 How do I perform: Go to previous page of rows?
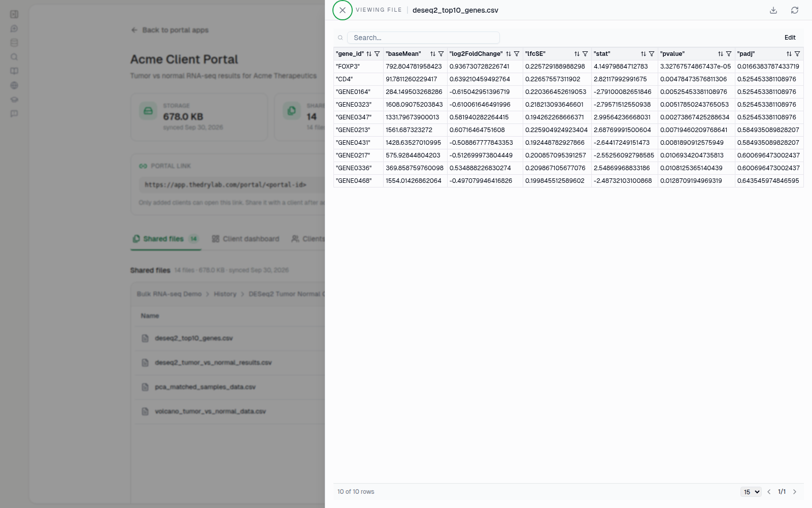click(x=769, y=492)
